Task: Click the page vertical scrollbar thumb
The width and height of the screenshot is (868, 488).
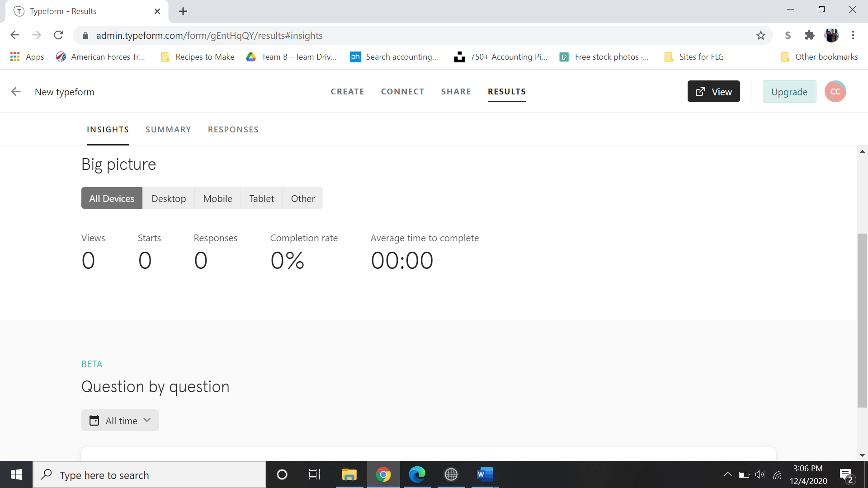Action: click(x=862, y=320)
